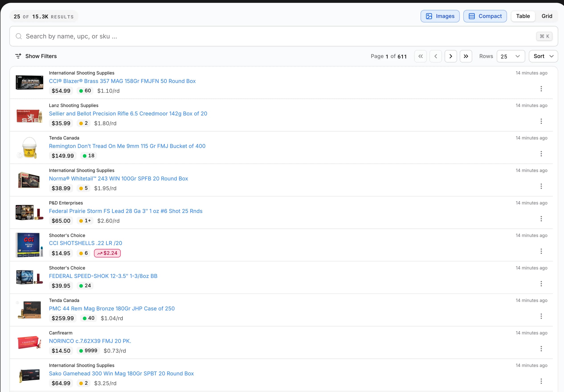Viewport: 564px width, 392px height.
Task: Go to the previous results page
Action: [435, 56]
